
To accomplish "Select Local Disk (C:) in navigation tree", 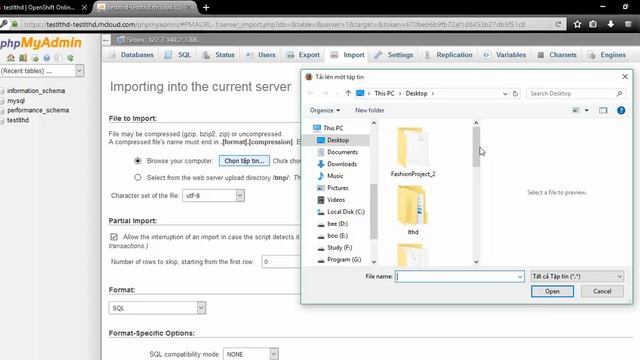I will pos(345,211).
